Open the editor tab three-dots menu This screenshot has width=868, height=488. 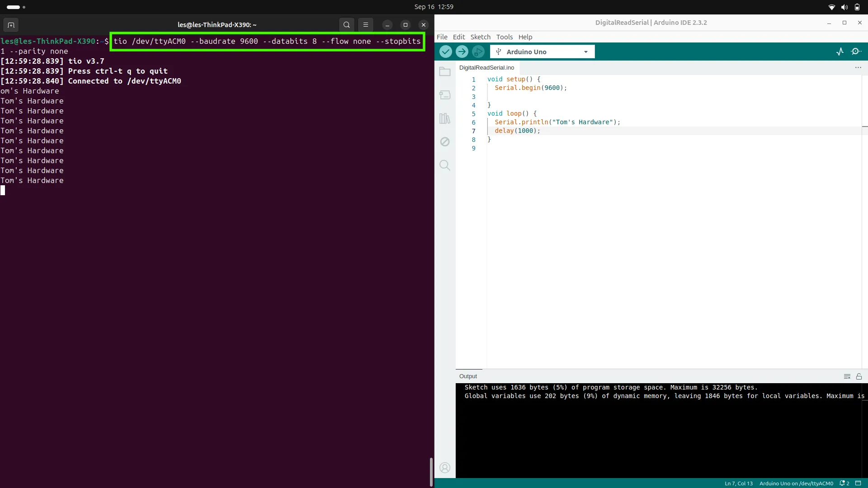(858, 68)
